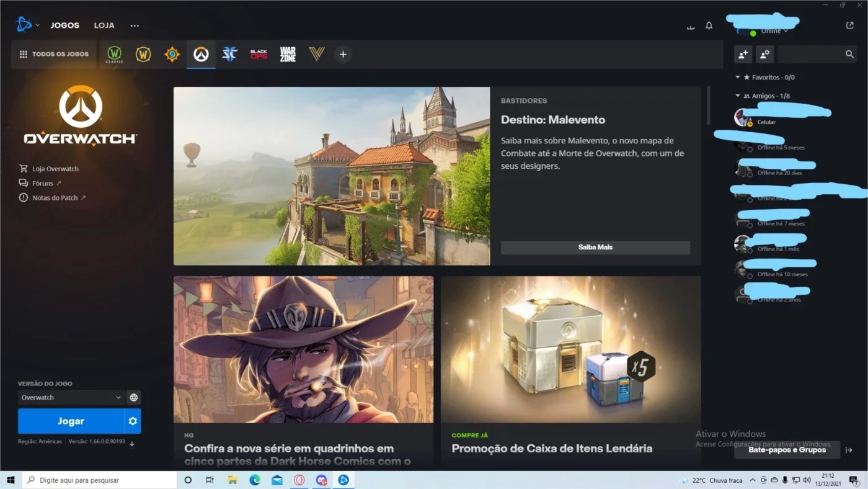Switch to the JOGOS tab

65,25
